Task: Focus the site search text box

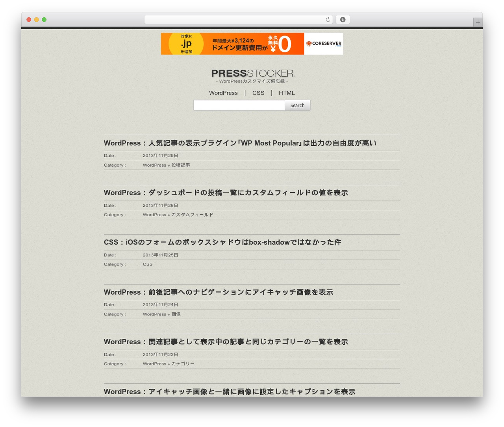Action: tap(239, 105)
